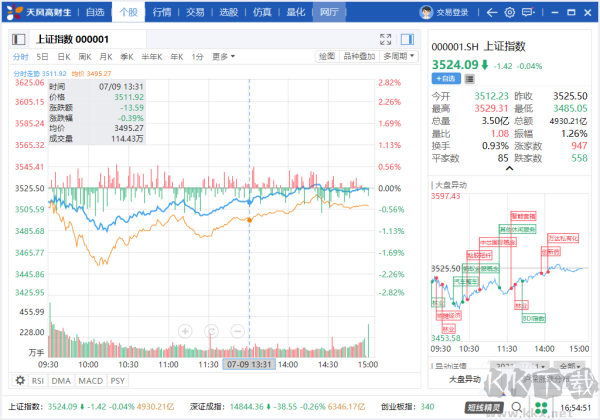
Task: Click the back arrow icon
Action: tap(492, 13)
